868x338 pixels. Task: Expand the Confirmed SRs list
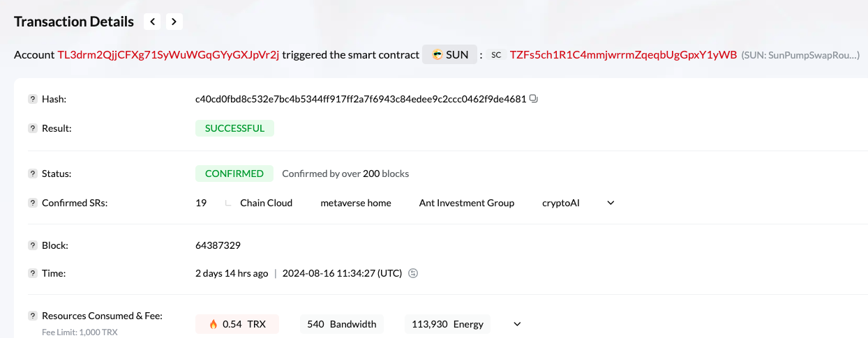click(x=611, y=203)
